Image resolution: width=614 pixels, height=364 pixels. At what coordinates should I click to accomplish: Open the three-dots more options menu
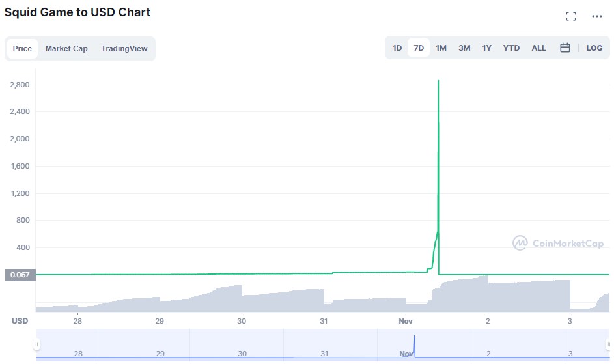(x=597, y=16)
